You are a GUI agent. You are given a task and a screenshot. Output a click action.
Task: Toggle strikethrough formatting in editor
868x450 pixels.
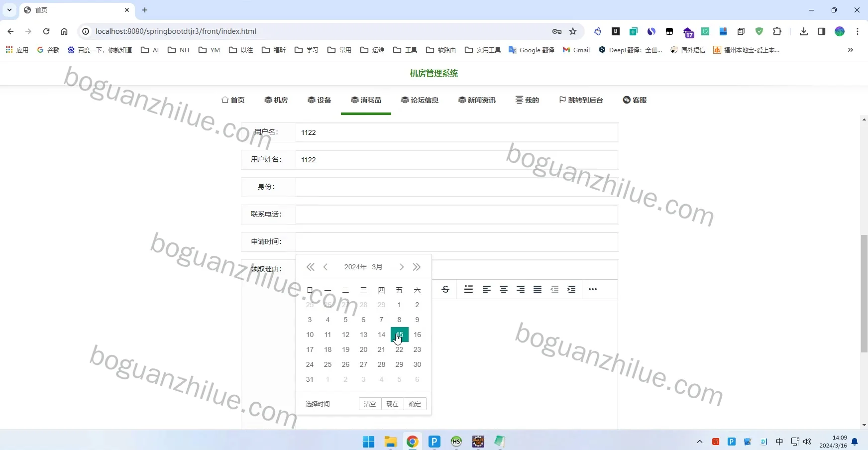(445, 289)
